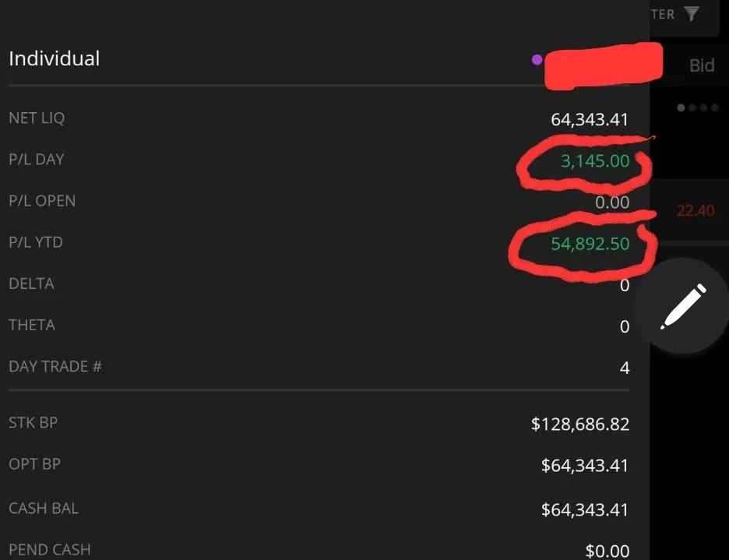This screenshot has height=560, width=729.
Task: Tap the redacted account number field
Action: pos(604,65)
